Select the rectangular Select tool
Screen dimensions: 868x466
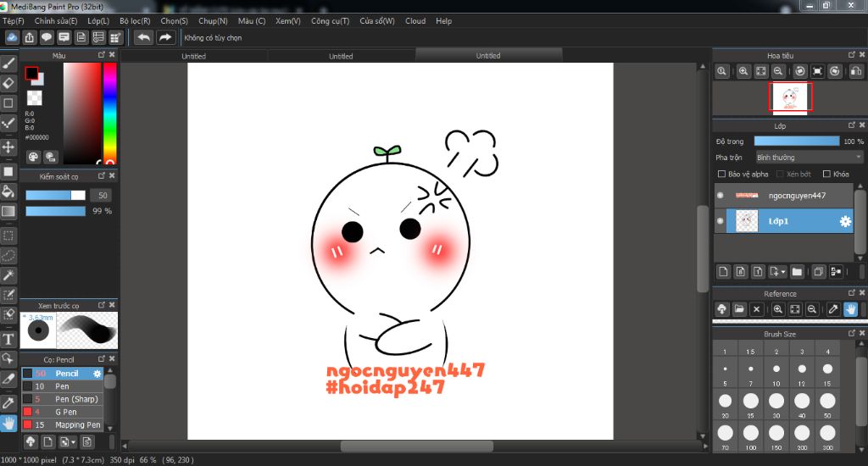click(8, 236)
